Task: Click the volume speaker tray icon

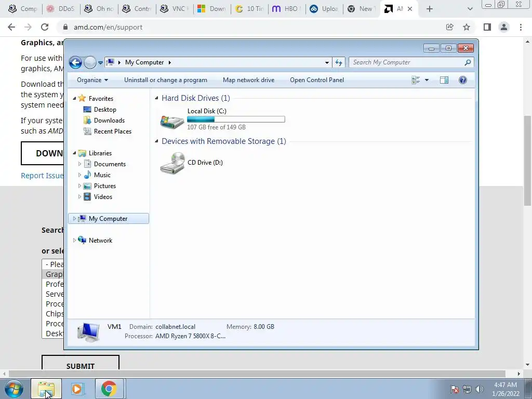Action: pos(480,389)
